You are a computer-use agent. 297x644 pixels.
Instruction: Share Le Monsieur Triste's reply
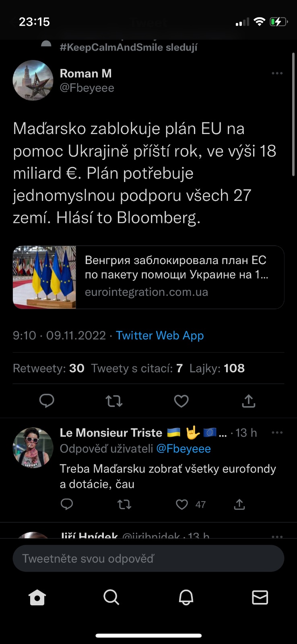[x=239, y=504]
